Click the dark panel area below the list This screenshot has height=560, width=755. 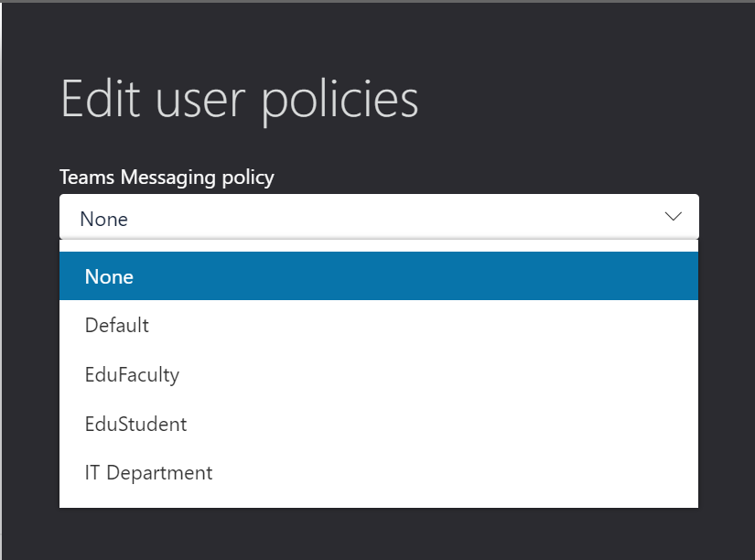(x=379, y=533)
